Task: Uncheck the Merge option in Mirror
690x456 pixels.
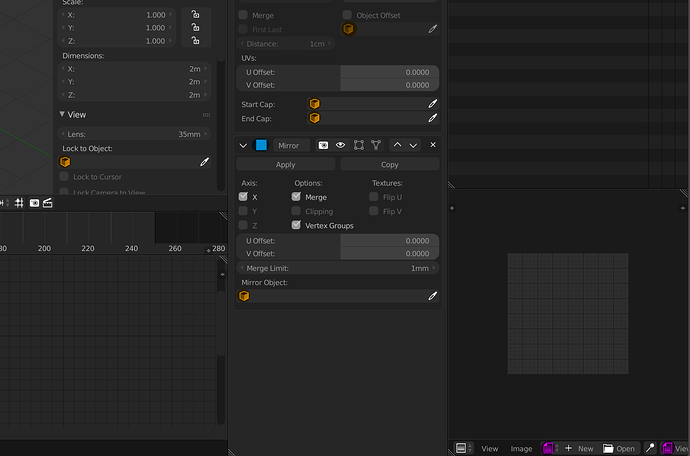Action: pos(296,197)
